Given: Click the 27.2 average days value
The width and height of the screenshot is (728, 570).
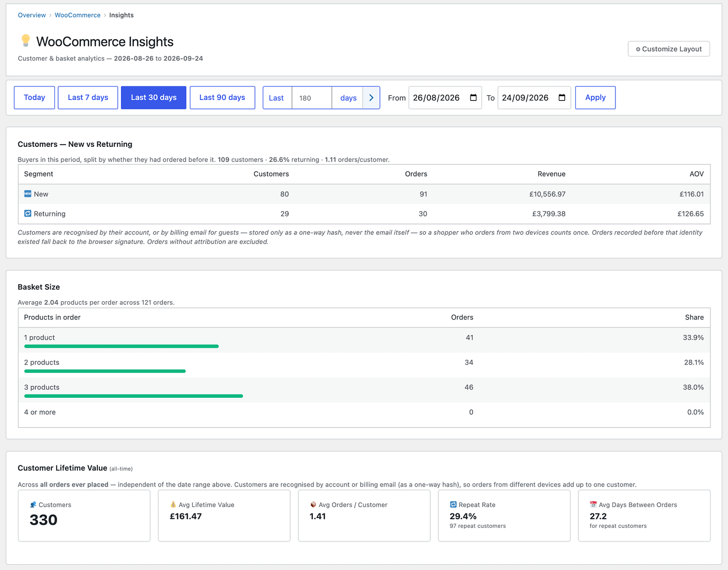Looking at the screenshot, I should pyautogui.click(x=598, y=516).
